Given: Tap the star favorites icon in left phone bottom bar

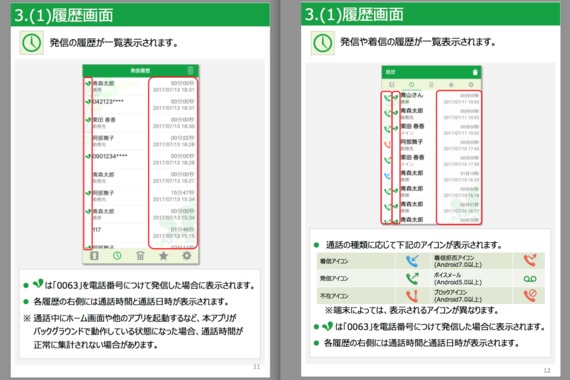Looking at the screenshot, I should 163,256.
